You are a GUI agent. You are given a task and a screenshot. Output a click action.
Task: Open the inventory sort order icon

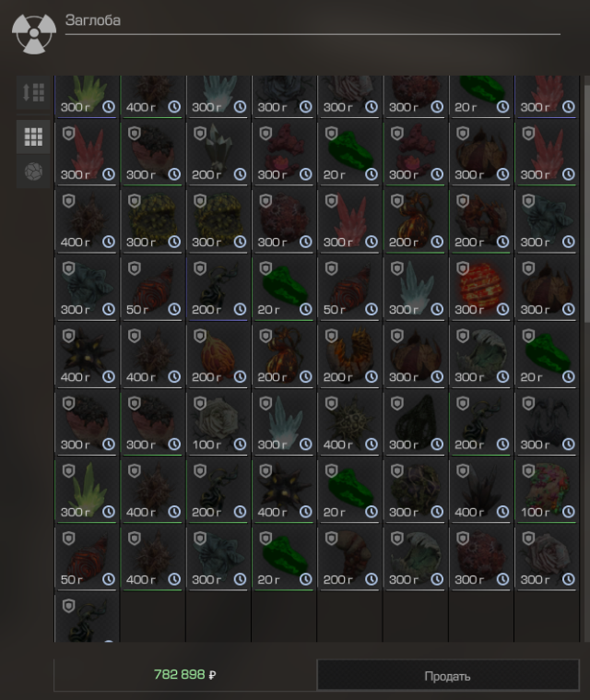coord(33,93)
